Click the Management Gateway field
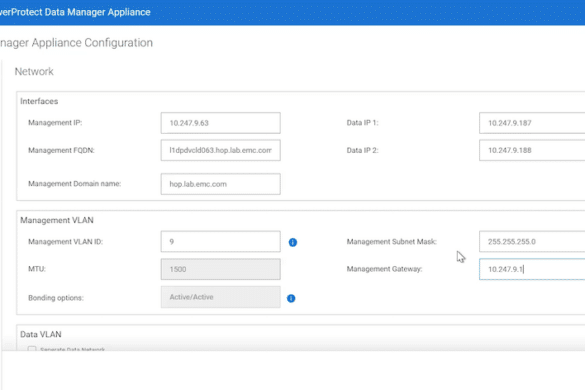The width and height of the screenshot is (585, 390). coord(532,269)
